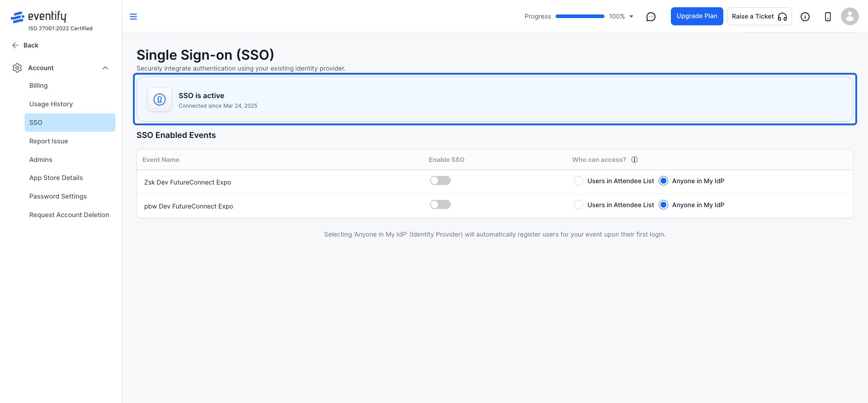Click the Upgrade Plan button
Image resolution: width=868 pixels, height=403 pixels.
(697, 16)
